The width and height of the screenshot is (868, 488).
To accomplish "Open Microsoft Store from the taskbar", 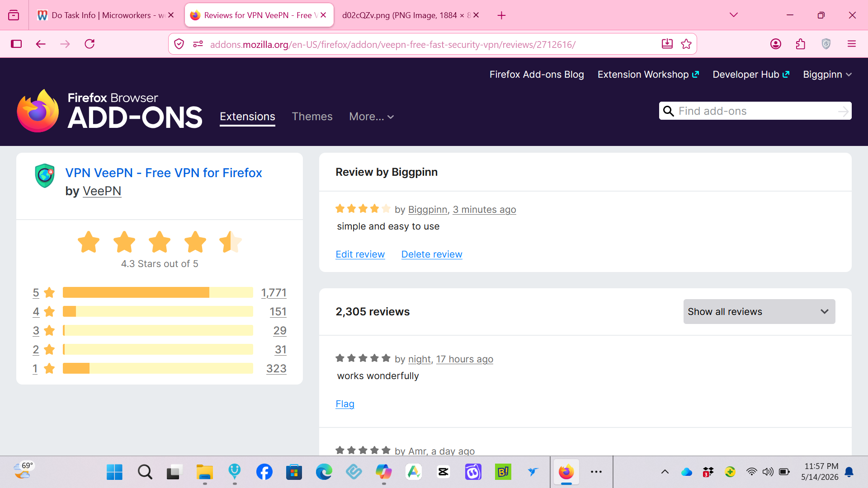I will 294,472.
